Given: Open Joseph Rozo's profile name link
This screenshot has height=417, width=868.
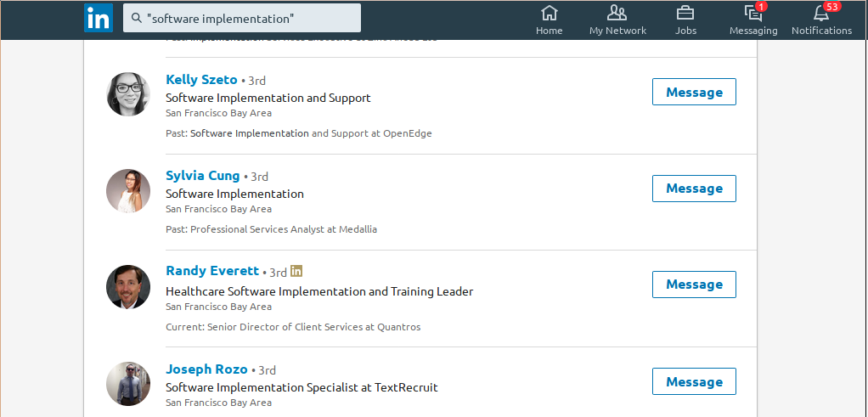Looking at the screenshot, I should [206, 369].
